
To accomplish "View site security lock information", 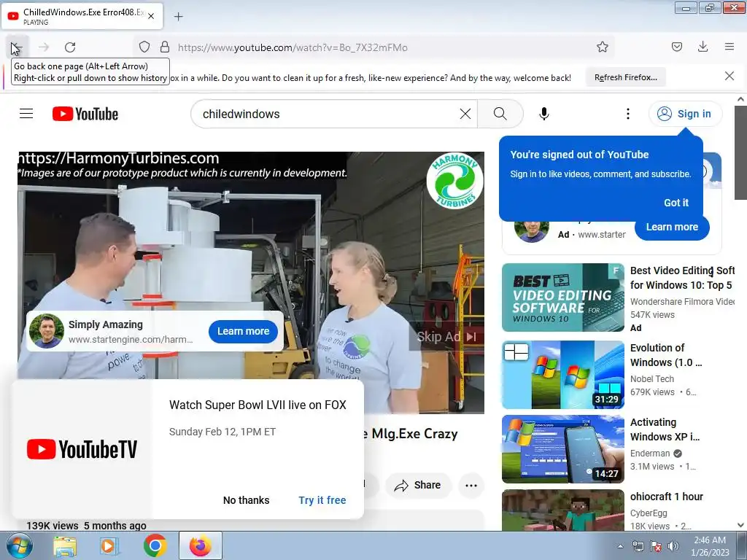I will [164, 47].
